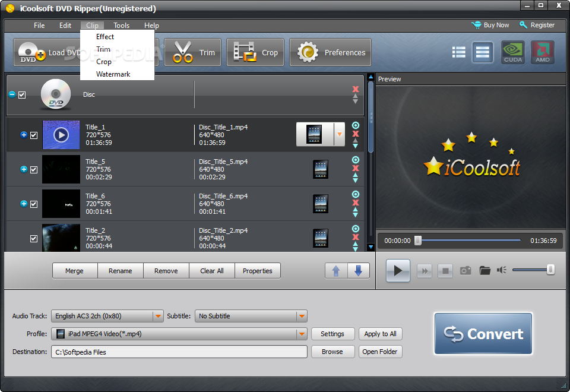Toggle AMD acceleration icon

(x=542, y=52)
